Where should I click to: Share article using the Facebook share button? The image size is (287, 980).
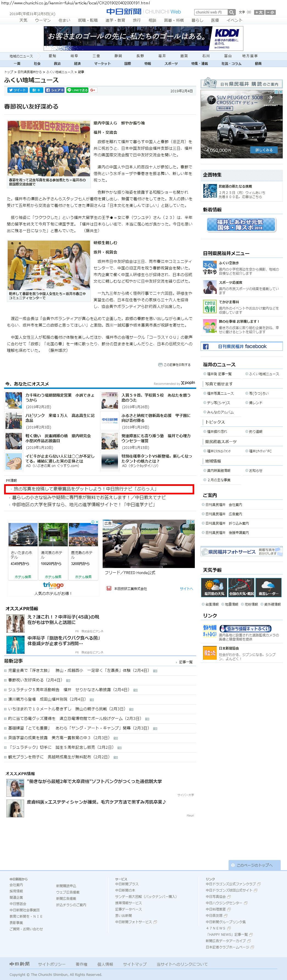click(x=55, y=90)
